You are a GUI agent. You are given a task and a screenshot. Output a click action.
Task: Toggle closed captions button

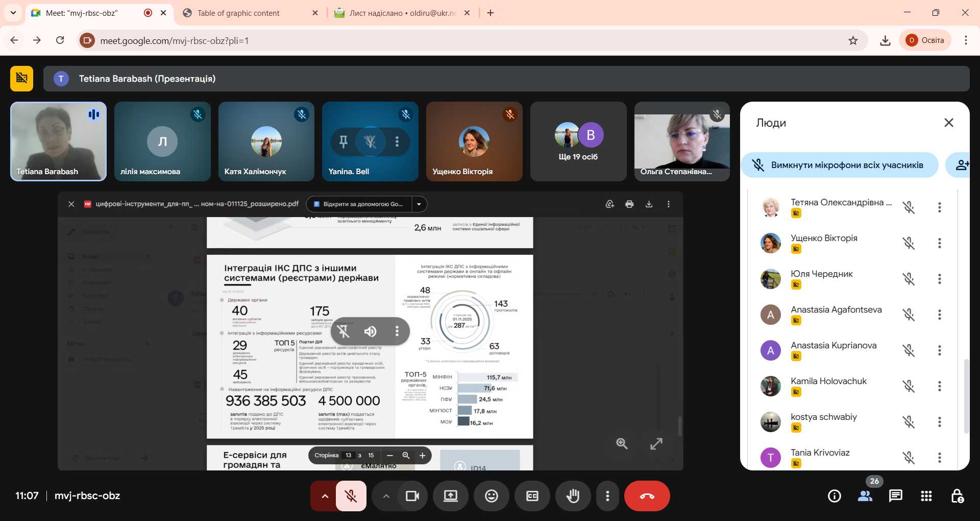532,496
